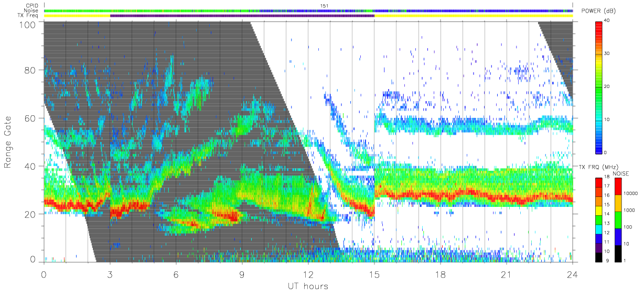Click the noise legend label "100"

627,227
